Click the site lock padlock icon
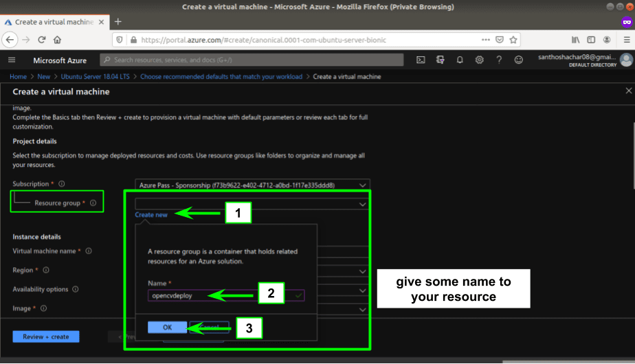This screenshot has height=364, width=635. tap(133, 40)
